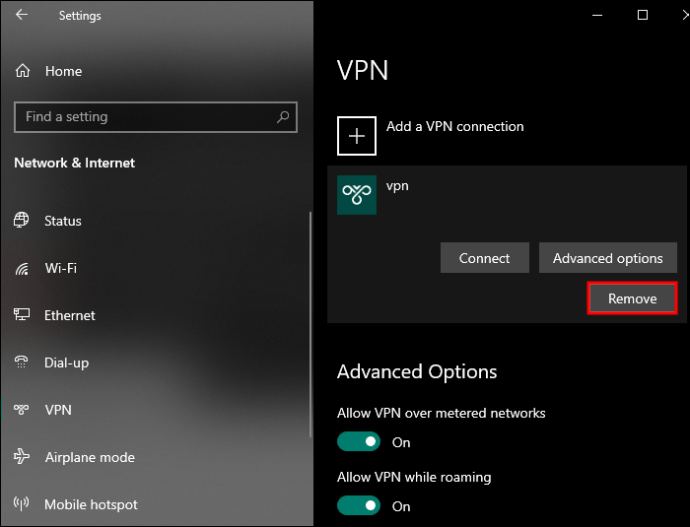Click the Dial-up icon

(x=22, y=362)
